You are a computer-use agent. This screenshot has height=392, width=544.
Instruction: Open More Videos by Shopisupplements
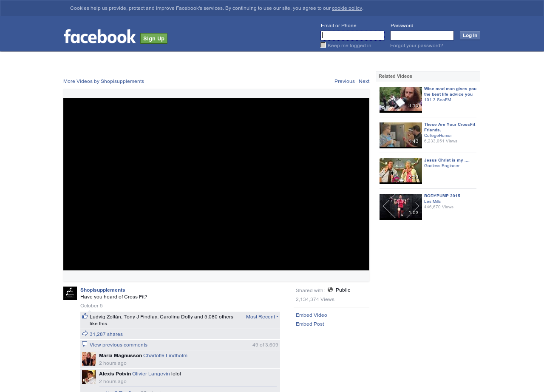[x=104, y=81]
